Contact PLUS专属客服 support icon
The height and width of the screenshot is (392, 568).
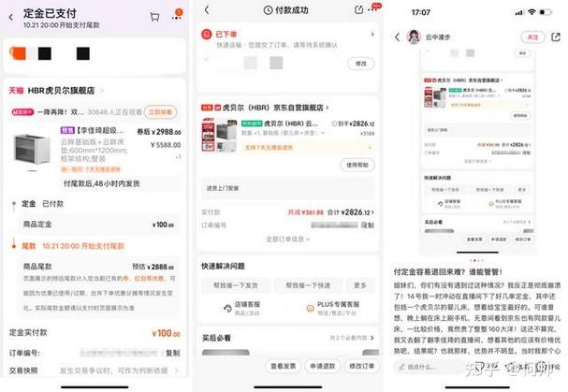pos(311,309)
